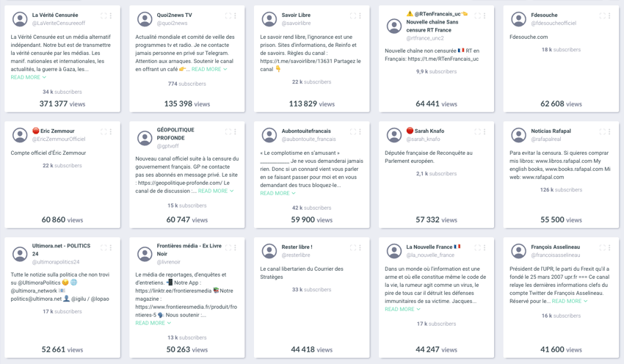Expand READ MORE on Quoi2news TV description
The width and height of the screenshot is (624, 364).
(209, 69)
